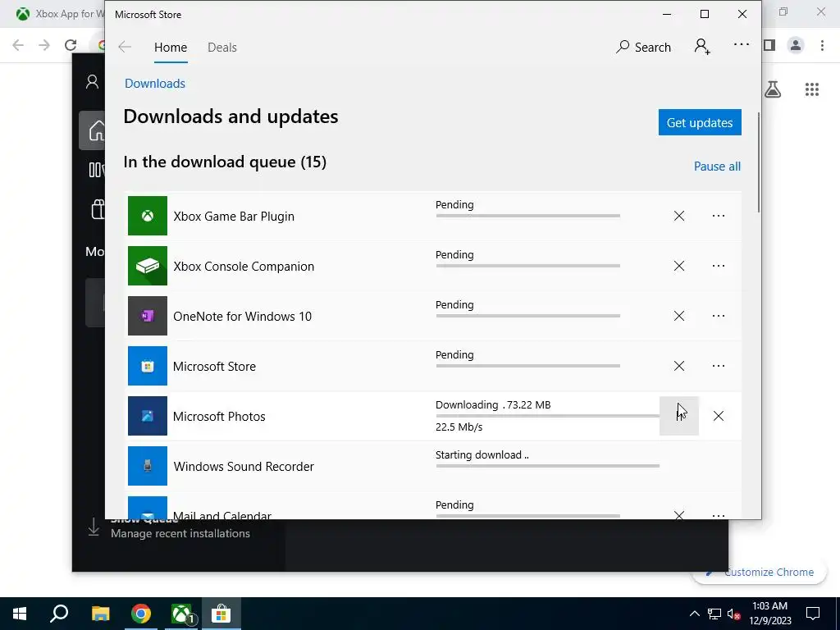Viewport: 840px width, 630px height.
Task: Click Xbox Game Bar Plugin progress bar
Action: point(528,216)
